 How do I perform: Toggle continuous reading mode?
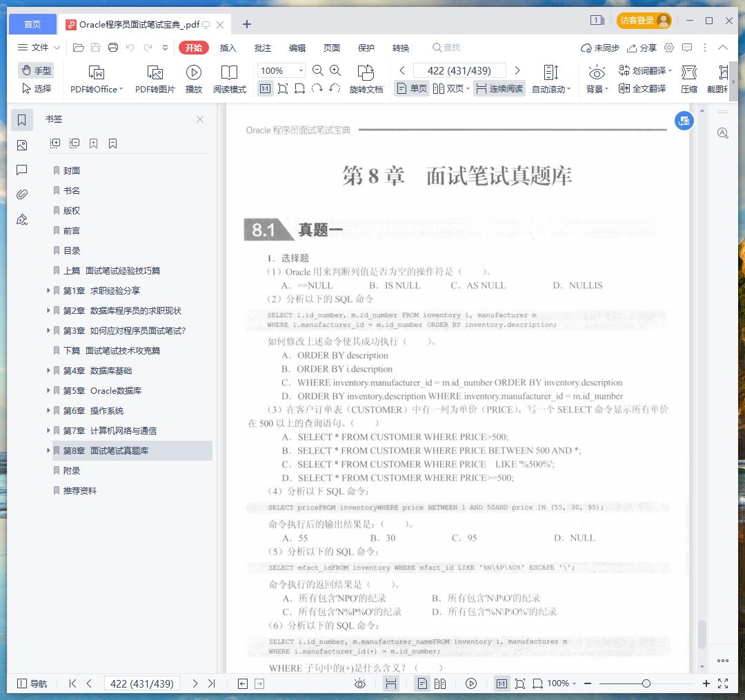click(499, 88)
